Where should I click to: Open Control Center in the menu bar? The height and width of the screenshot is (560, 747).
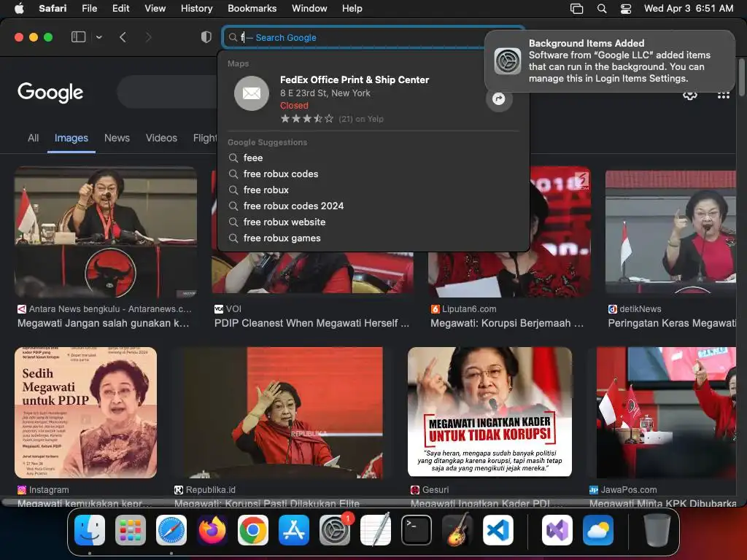point(626,9)
